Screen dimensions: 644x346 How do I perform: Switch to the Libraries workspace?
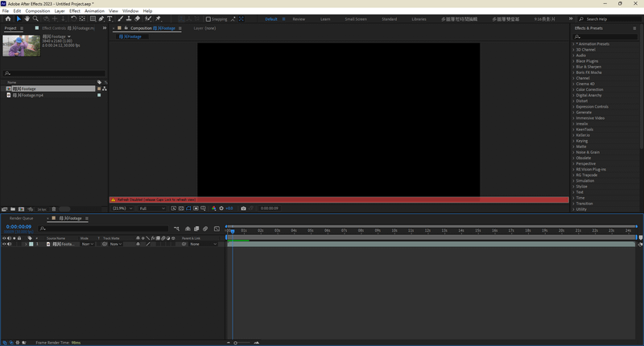point(419,19)
